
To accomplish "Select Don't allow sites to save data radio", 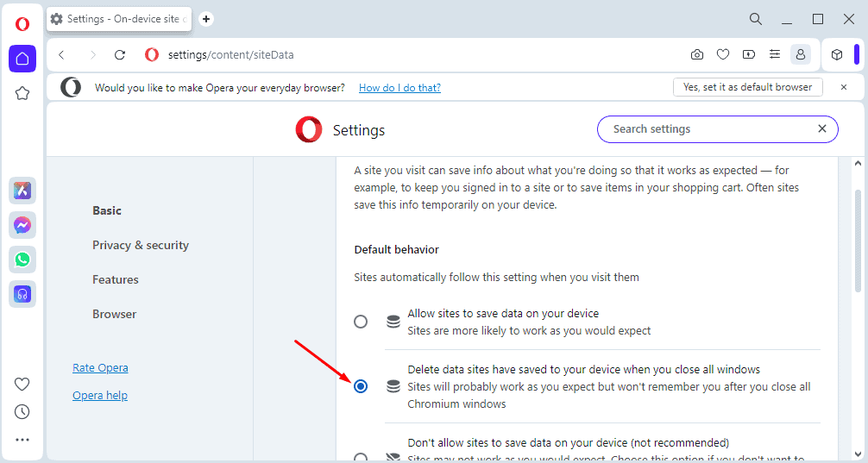I will (361, 458).
